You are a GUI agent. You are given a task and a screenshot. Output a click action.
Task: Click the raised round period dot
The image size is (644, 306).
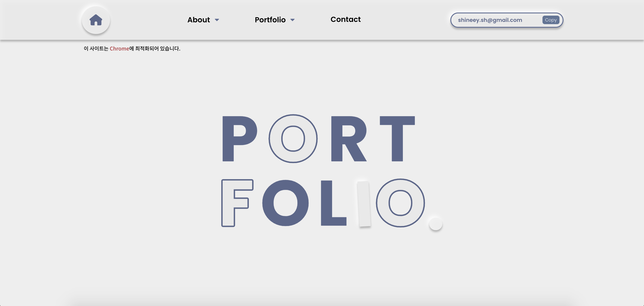coord(436,224)
